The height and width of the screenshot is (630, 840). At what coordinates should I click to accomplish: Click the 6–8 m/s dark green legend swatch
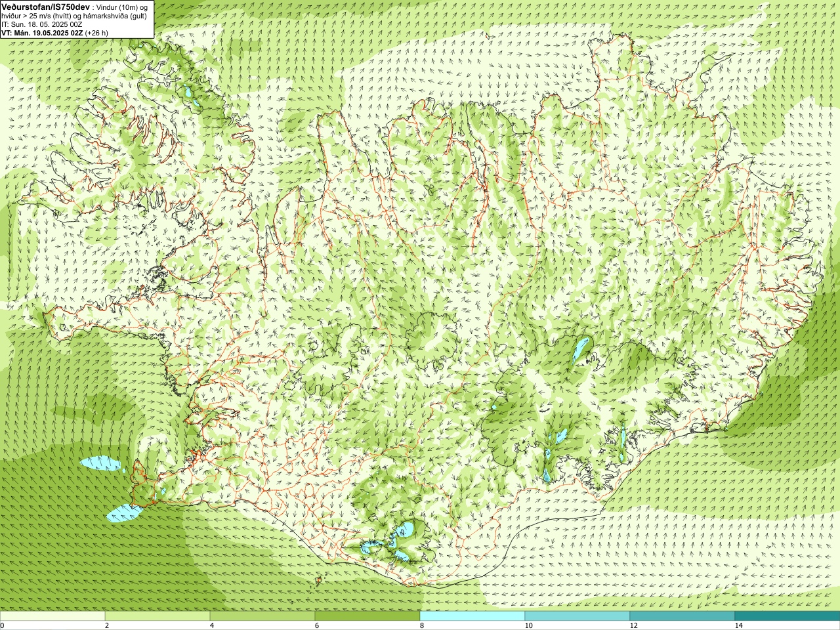(367, 616)
